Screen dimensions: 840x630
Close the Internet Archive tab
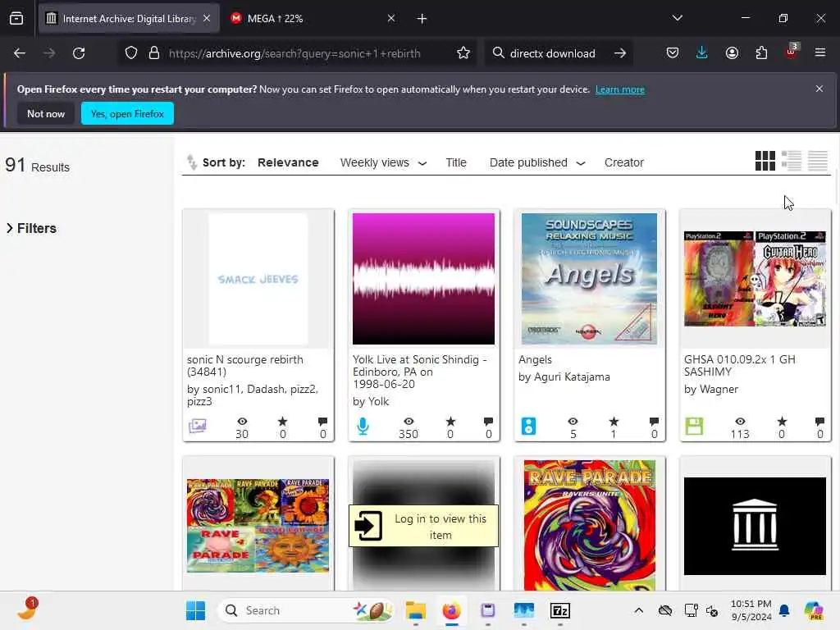[x=207, y=18]
